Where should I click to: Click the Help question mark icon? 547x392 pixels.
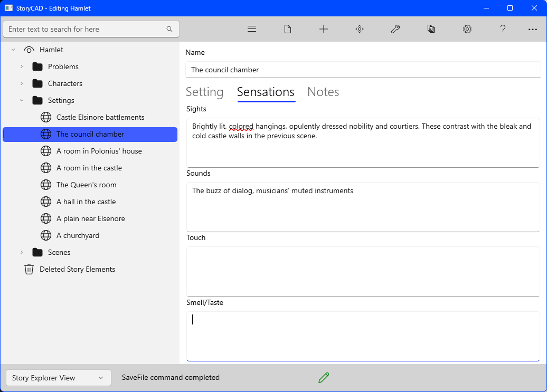point(503,29)
